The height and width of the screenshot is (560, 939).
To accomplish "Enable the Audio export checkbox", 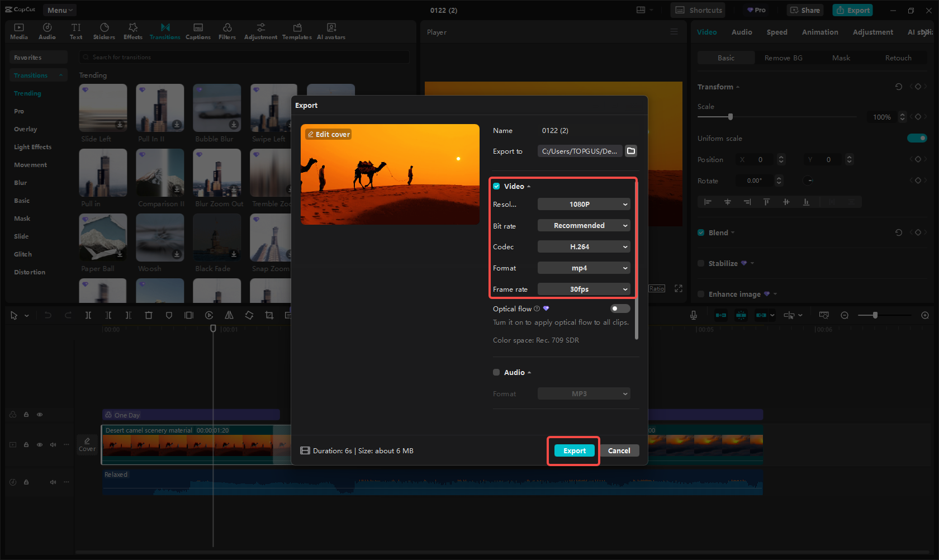I will [496, 372].
